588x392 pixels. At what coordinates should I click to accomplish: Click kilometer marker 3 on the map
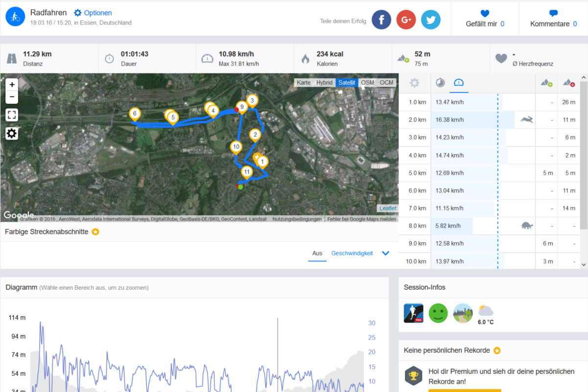[x=252, y=101]
